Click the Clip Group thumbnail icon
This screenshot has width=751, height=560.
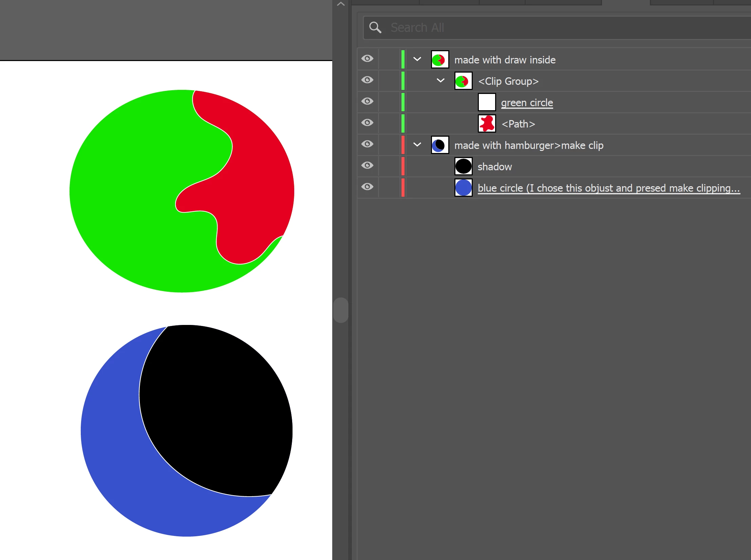point(463,81)
